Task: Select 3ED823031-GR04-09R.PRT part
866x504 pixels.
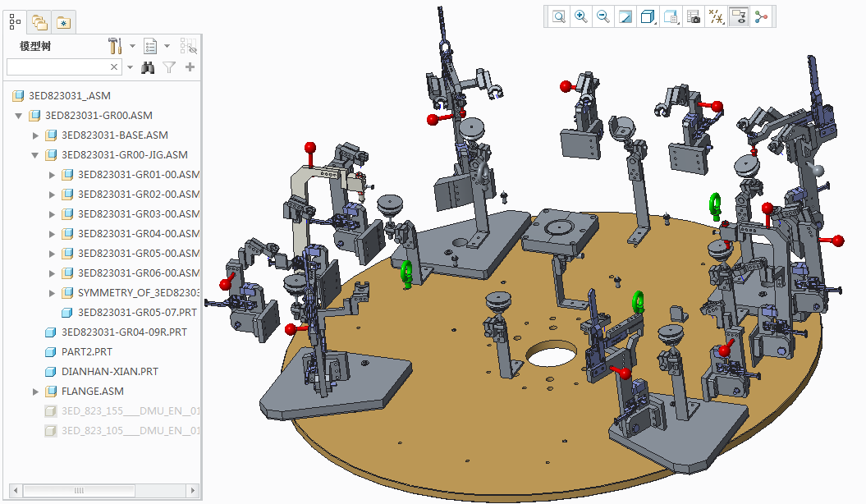Action: 124,332
